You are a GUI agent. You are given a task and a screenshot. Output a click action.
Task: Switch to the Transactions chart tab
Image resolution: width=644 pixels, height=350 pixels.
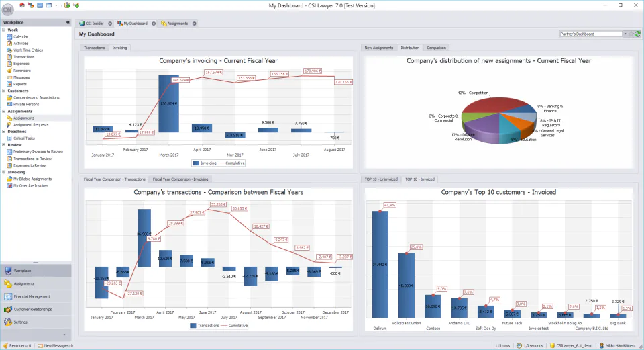(94, 48)
